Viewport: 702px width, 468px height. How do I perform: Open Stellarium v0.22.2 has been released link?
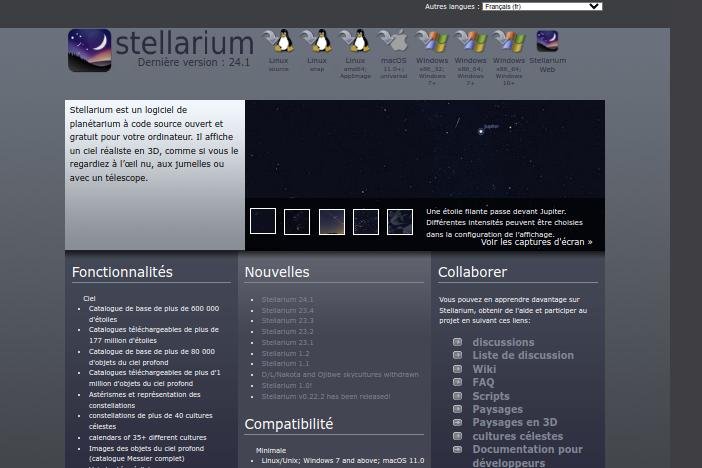pos(326,396)
